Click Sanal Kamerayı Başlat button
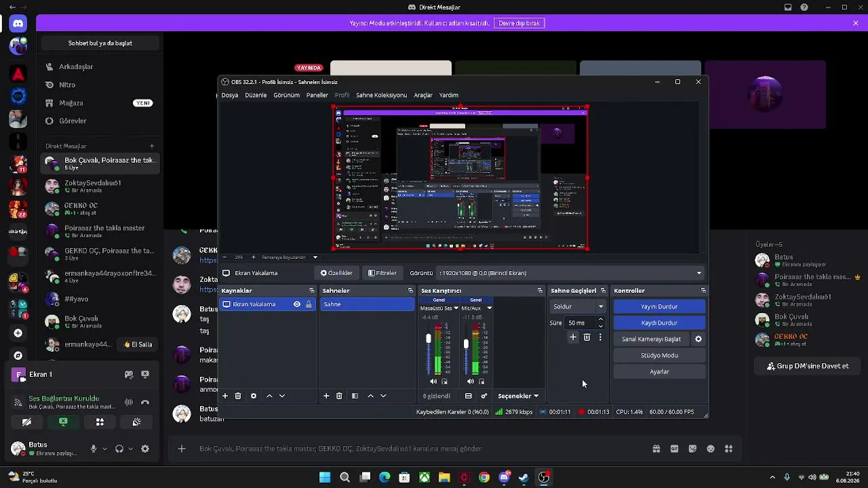 tap(651, 339)
